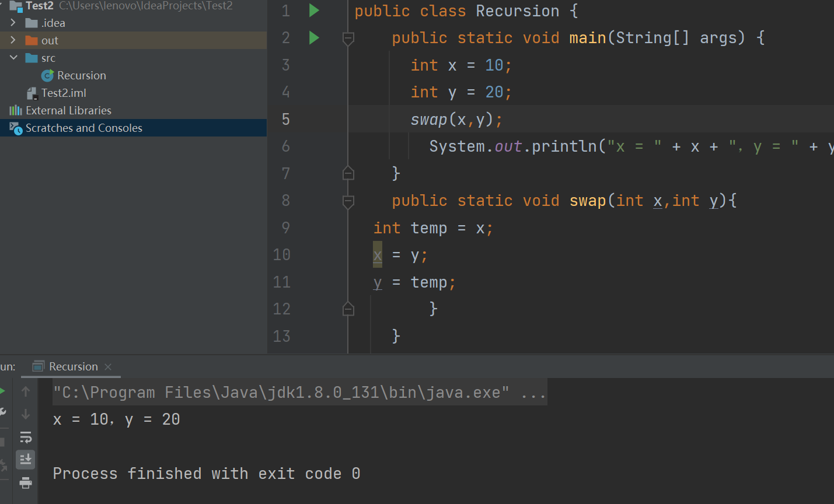The height and width of the screenshot is (504, 834).
Task: Select the .idea folder row
Action: point(133,23)
